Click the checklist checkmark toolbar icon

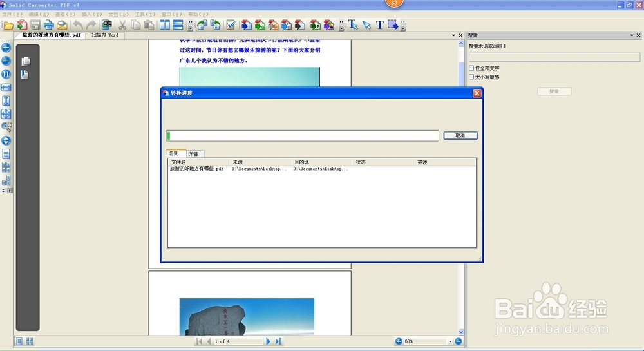tap(231, 25)
